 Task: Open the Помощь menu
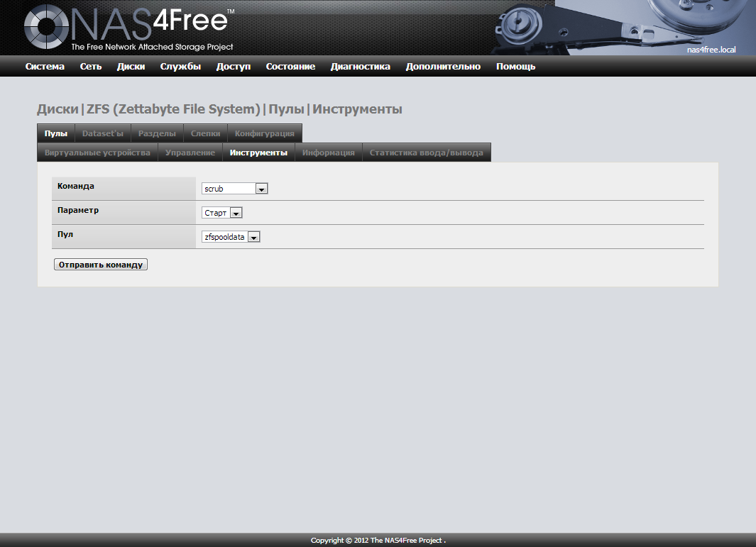[x=516, y=67]
